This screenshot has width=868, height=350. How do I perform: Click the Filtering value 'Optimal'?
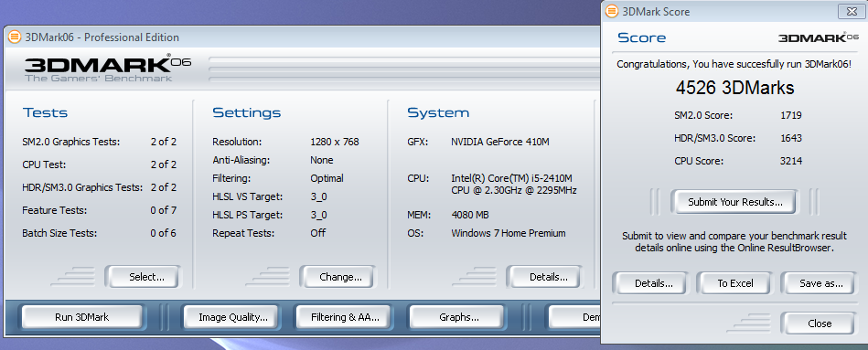(327, 178)
